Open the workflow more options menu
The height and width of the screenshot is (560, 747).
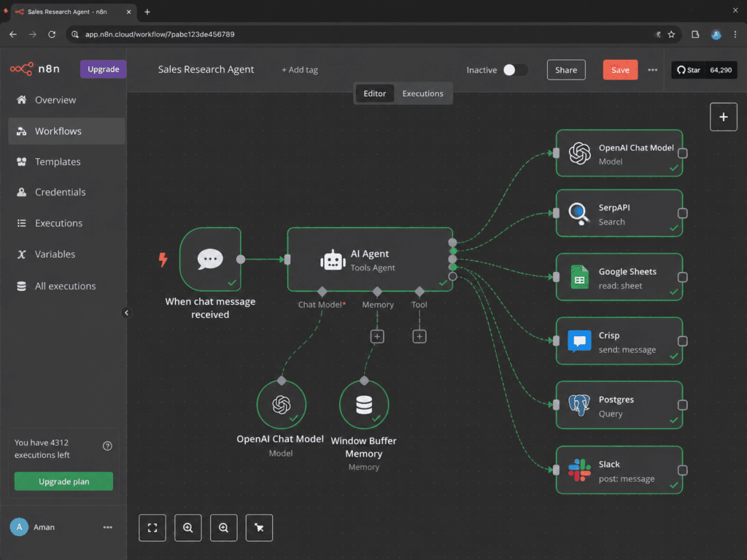point(652,70)
